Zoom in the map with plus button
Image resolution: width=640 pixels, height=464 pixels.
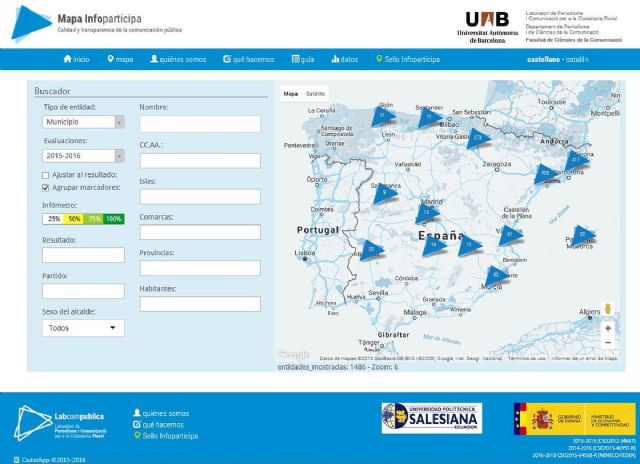click(x=608, y=329)
